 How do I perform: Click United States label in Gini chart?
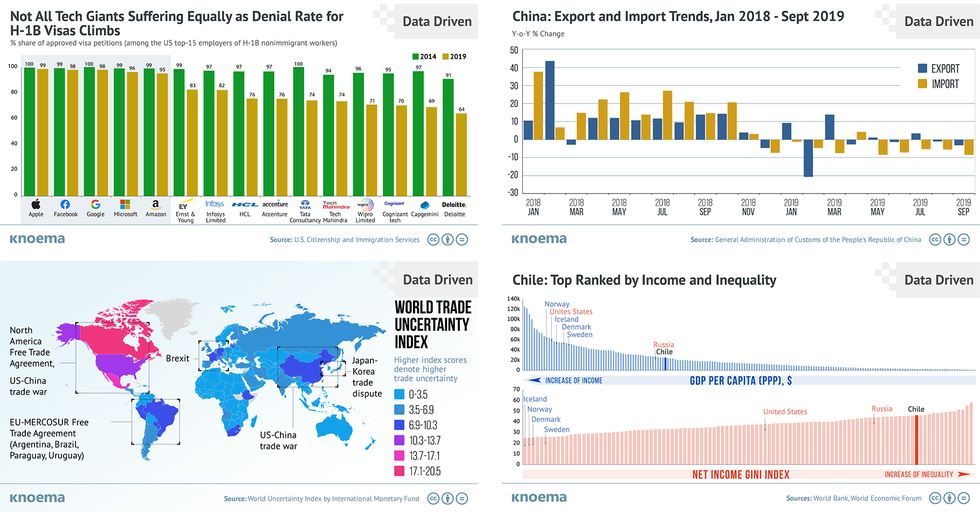(x=785, y=412)
